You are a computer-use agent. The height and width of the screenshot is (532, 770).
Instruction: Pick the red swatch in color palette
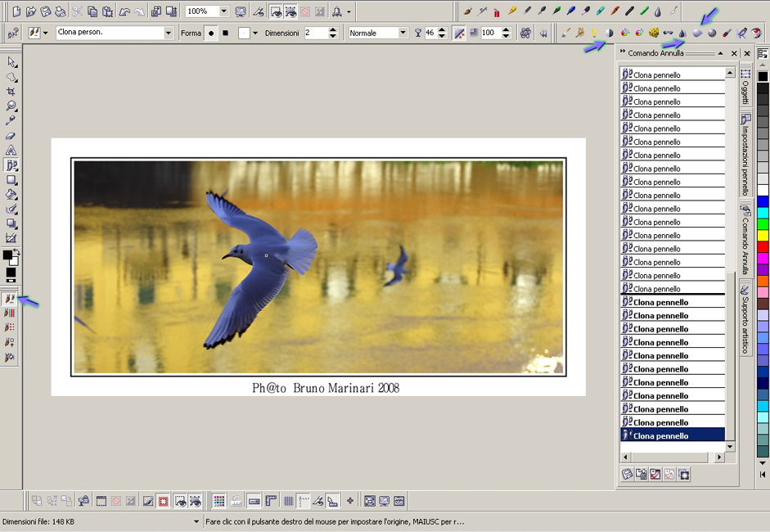click(763, 246)
